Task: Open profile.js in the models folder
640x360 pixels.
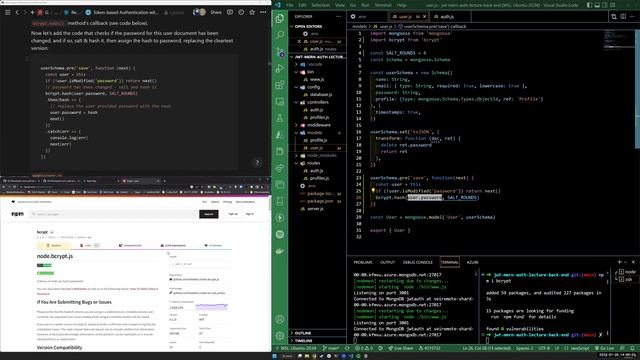Action: point(318,140)
